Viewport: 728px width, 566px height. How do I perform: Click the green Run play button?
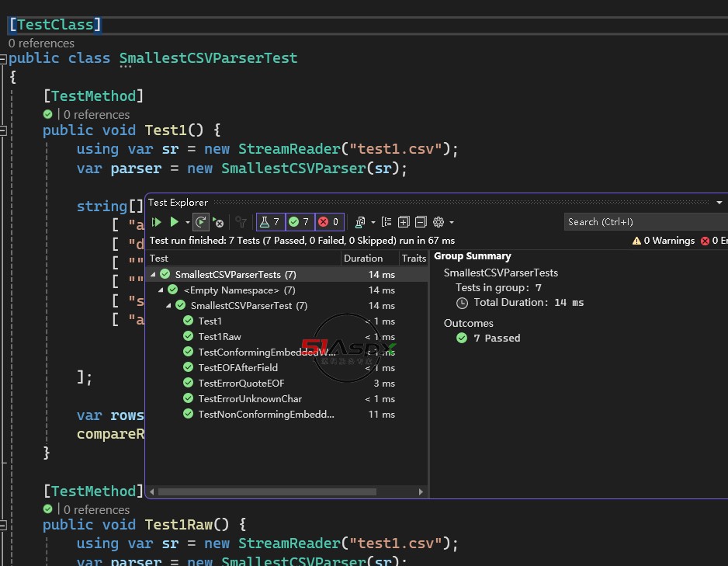click(x=175, y=222)
